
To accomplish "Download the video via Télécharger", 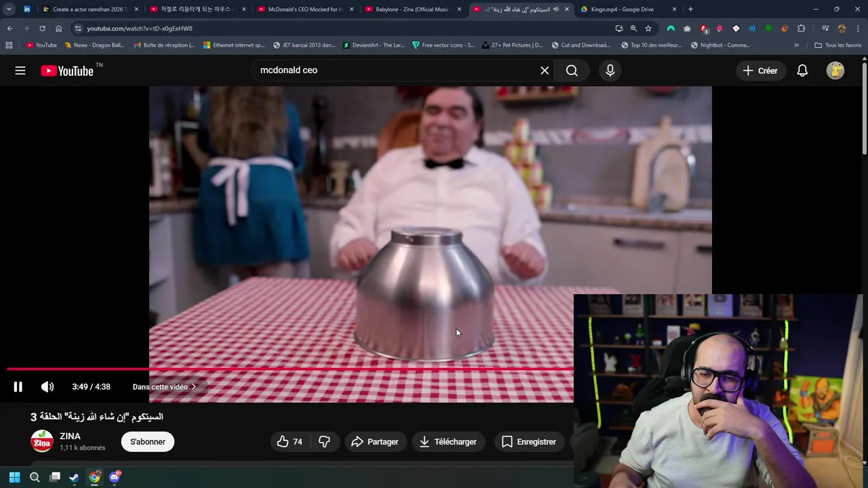I will 448,442.
